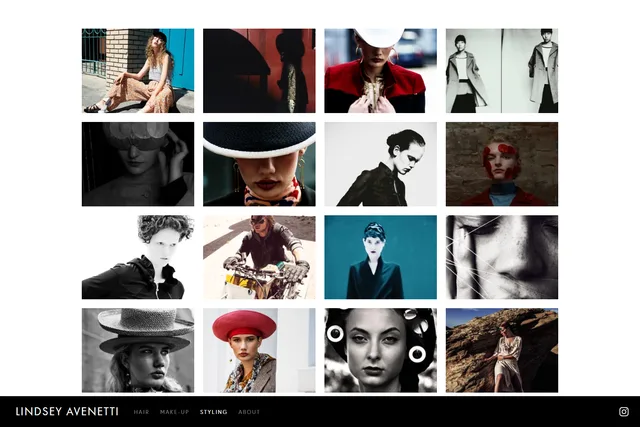Open the Instagram icon in footer
Viewport: 640px width, 427px height.
tap(623, 411)
